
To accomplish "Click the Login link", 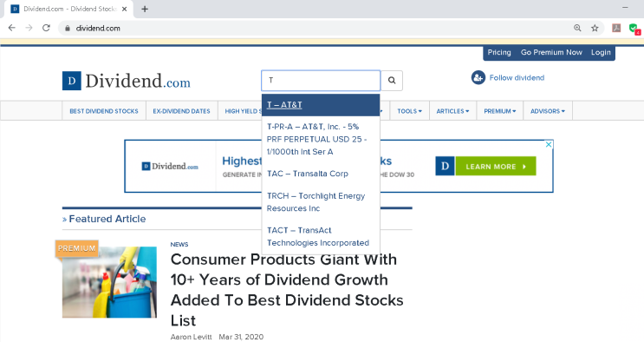I will (x=601, y=52).
